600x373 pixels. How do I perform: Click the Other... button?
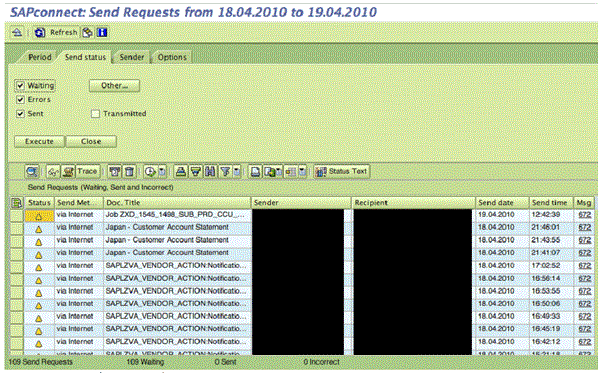114,86
